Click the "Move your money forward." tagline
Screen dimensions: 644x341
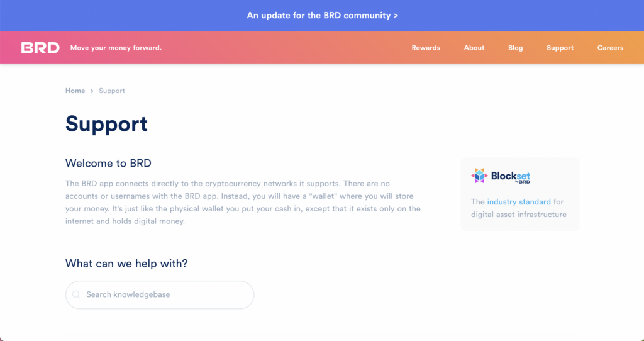click(116, 48)
